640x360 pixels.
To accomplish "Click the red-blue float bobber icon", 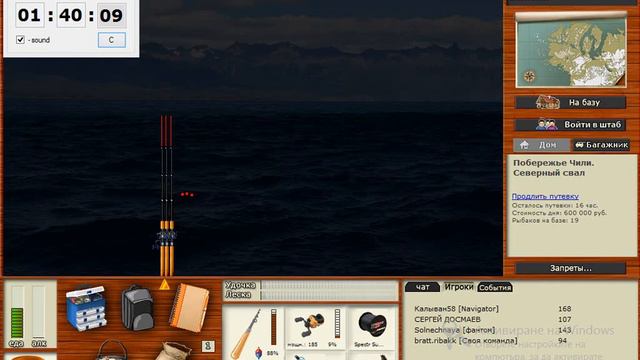I will tap(258, 353).
